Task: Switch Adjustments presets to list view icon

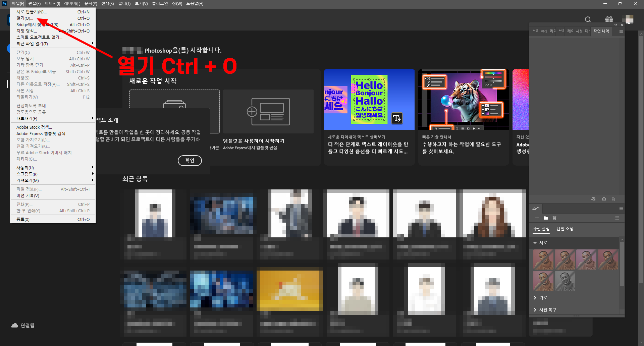Action: point(616,218)
